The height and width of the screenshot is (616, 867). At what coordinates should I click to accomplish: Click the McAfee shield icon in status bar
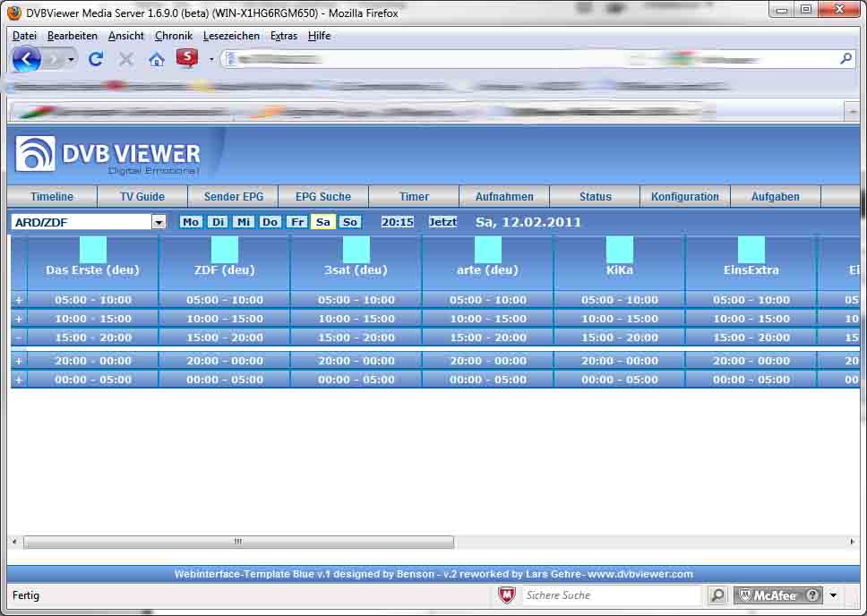(507, 595)
